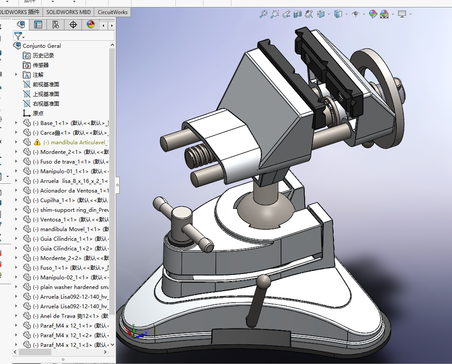The image size is (452, 364).
Task: Select Conjunto Geral root assembly
Action: (42, 46)
